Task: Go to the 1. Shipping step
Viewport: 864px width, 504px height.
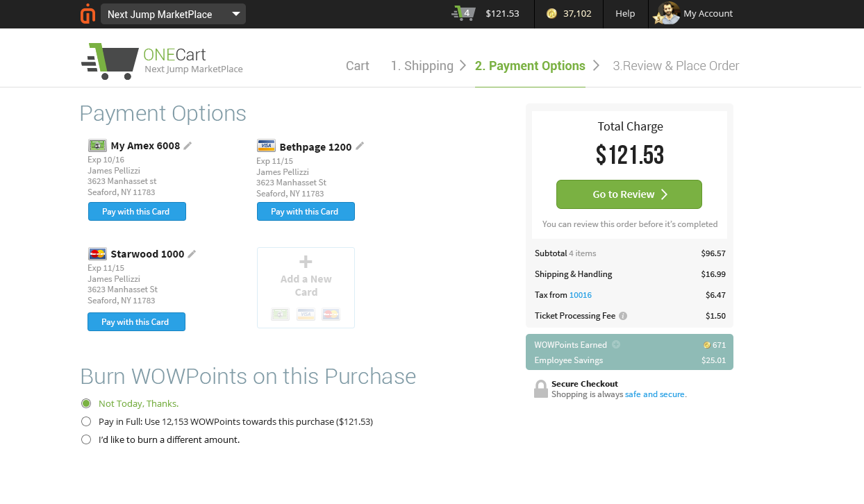Action: click(422, 66)
